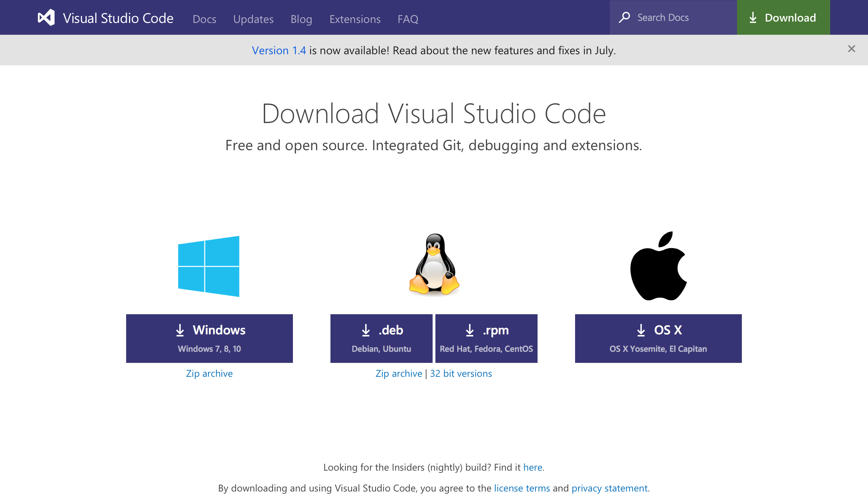Click the download arrow icon in header button
This screenshot has width=868, height=504.
pos(753,17)
